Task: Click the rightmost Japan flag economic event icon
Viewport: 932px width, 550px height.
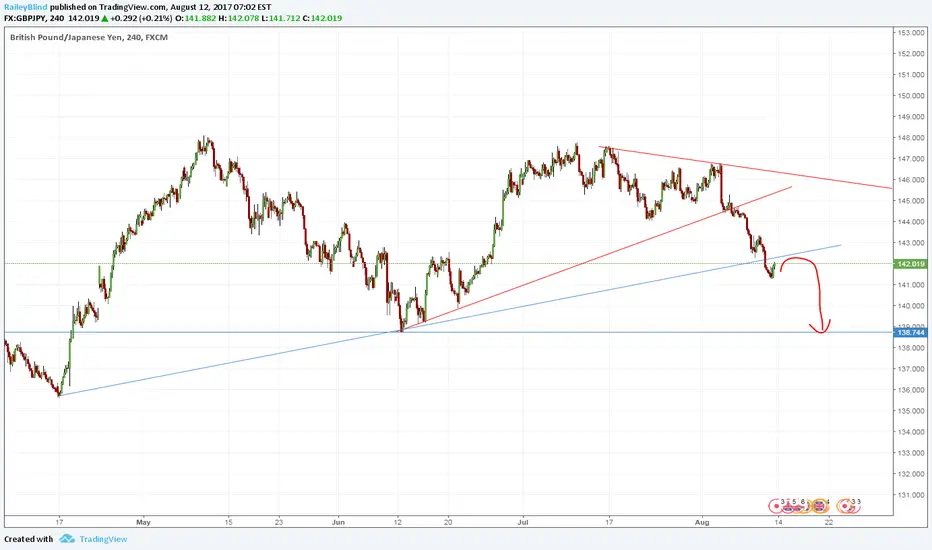Action: pyautogui.click(x=845, y=506)
